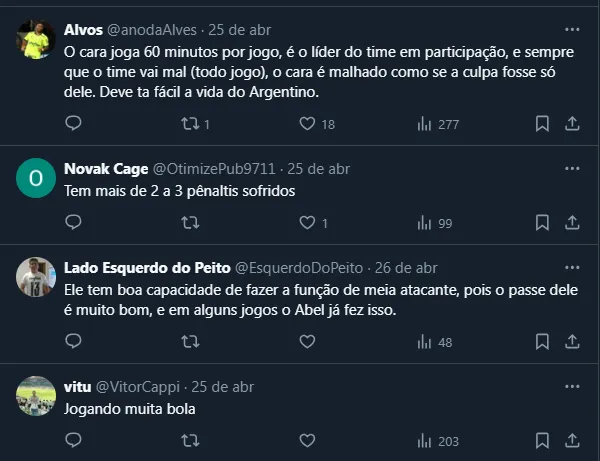Open more options on Lado Esquerdo tweet
This screenshot has height=461, width=600.
pos(571,268)
